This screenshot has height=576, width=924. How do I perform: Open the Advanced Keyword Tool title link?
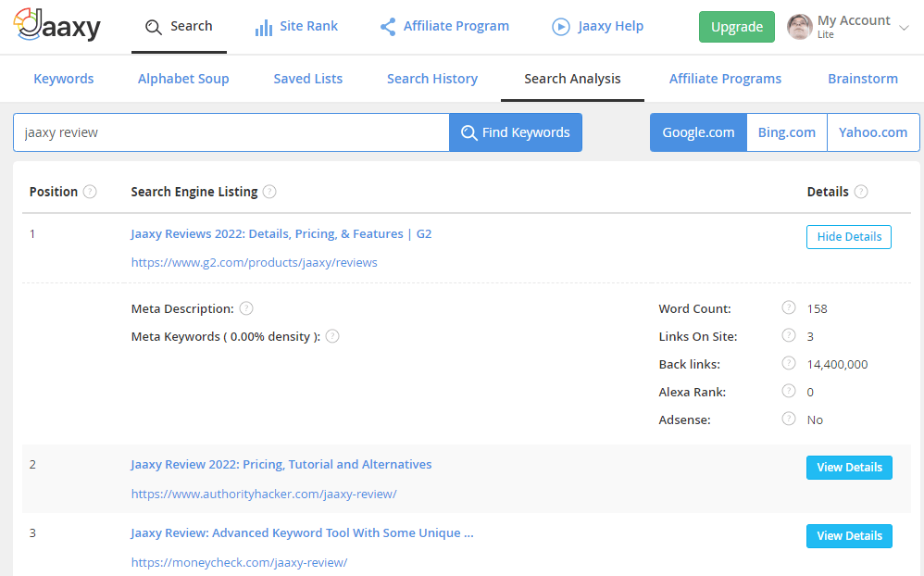(x=302, y=533)
